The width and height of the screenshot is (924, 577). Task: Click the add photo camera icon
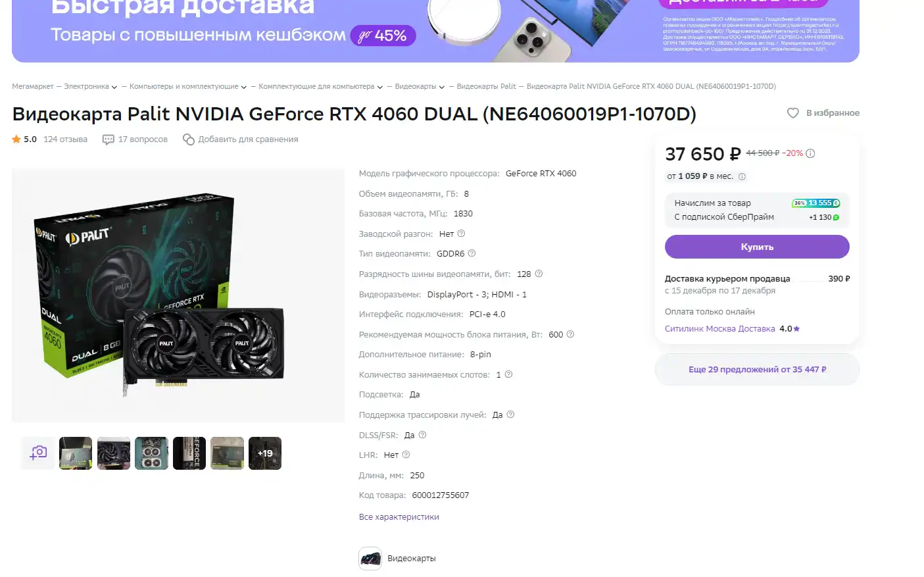pyautogui.click(x=38, y=453)
